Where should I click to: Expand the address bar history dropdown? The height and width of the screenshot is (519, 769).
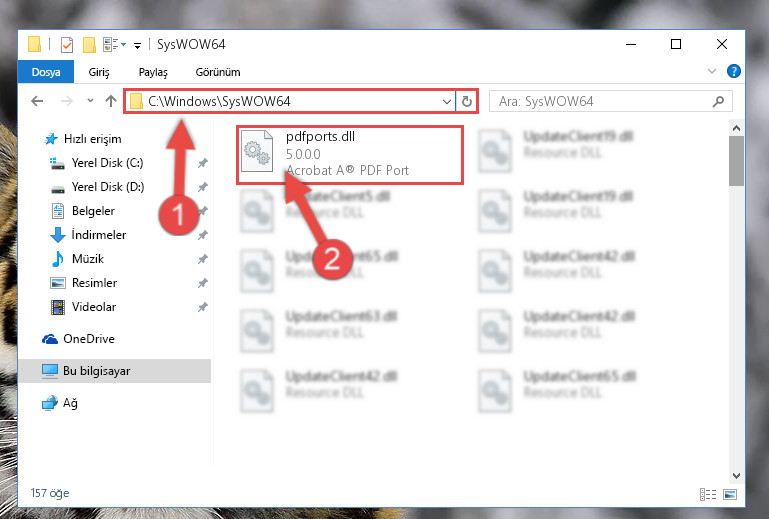(446, 102)
